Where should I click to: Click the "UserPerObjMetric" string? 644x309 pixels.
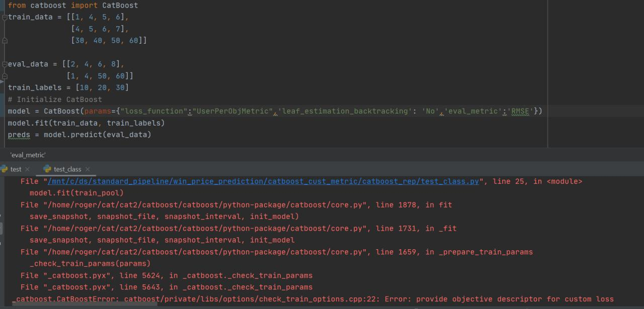[x=233, y=111]
